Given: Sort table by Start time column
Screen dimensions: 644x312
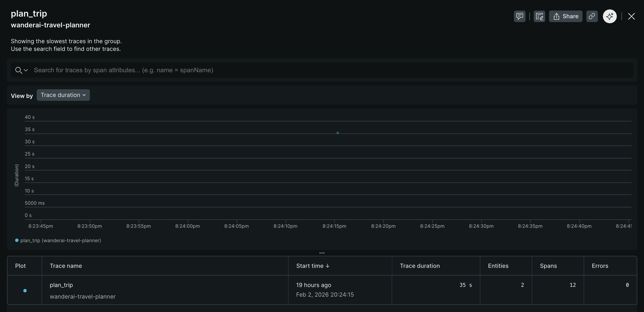Looking at the screenshot, I should (x=312, y=266).
